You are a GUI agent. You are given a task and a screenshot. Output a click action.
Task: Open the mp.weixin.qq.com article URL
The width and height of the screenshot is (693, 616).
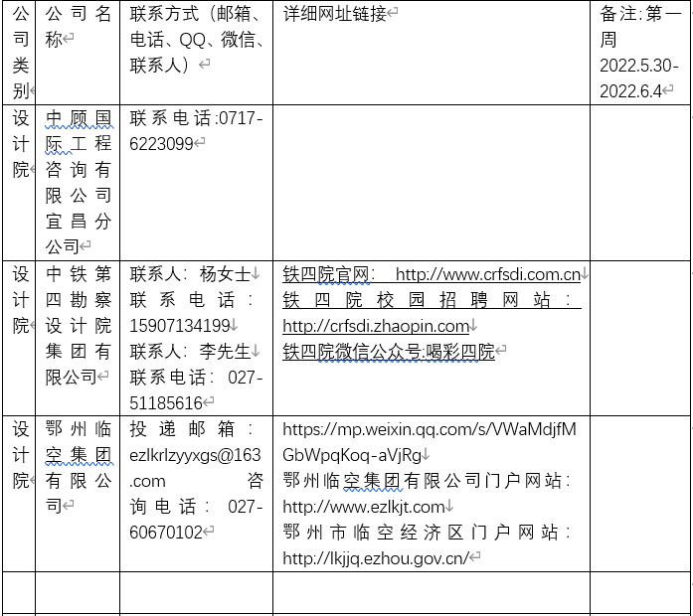[430, 429]
